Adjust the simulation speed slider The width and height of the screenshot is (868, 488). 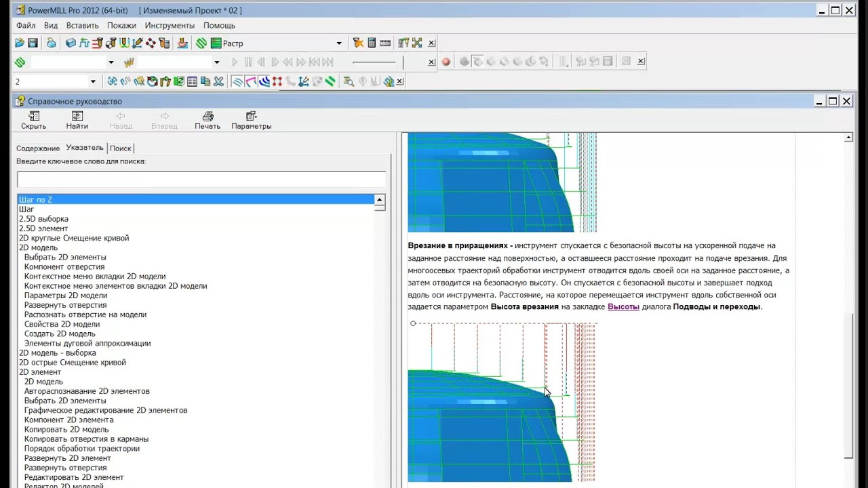(x=374, y=62)
